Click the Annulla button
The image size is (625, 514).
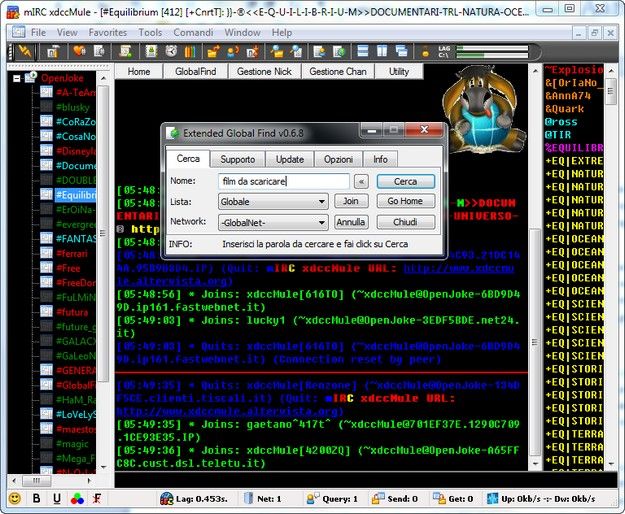pos(350,222)
